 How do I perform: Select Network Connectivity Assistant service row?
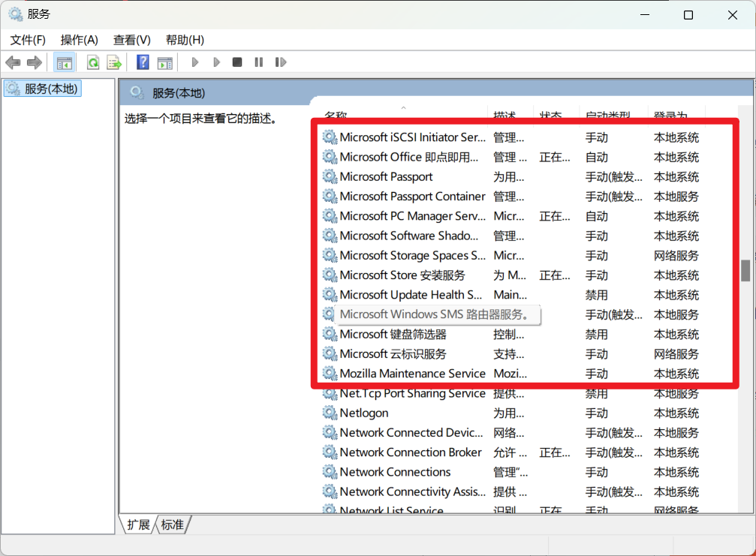(528, 492)
